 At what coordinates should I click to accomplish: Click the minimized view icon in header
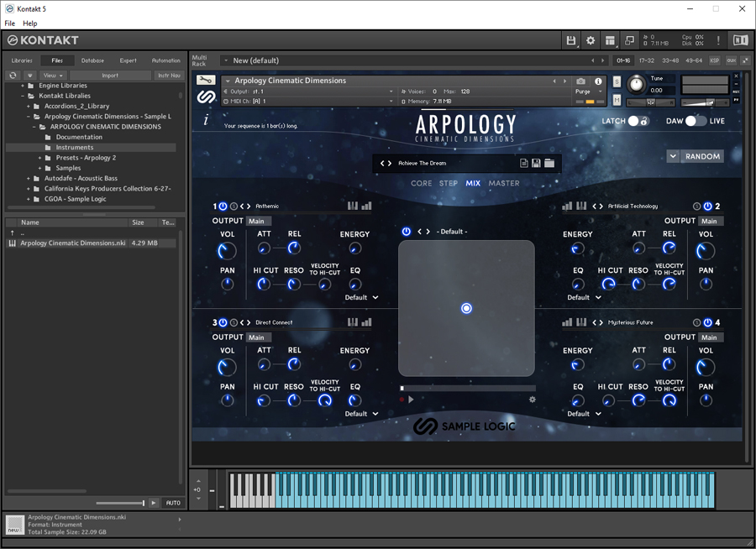[629, 40]
